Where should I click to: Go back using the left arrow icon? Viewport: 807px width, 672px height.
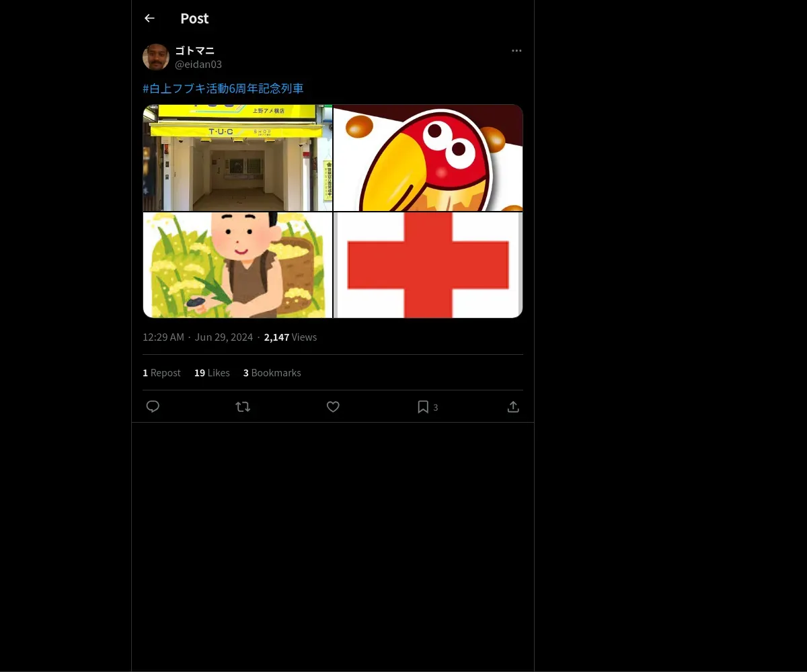click(x=149, y=18)
